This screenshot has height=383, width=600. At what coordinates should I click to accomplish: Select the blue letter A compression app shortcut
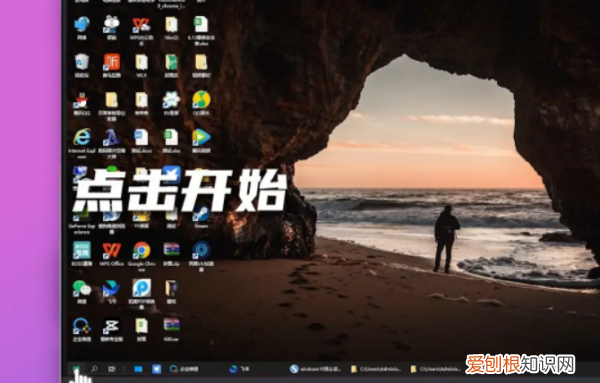[x=111, y=143]
